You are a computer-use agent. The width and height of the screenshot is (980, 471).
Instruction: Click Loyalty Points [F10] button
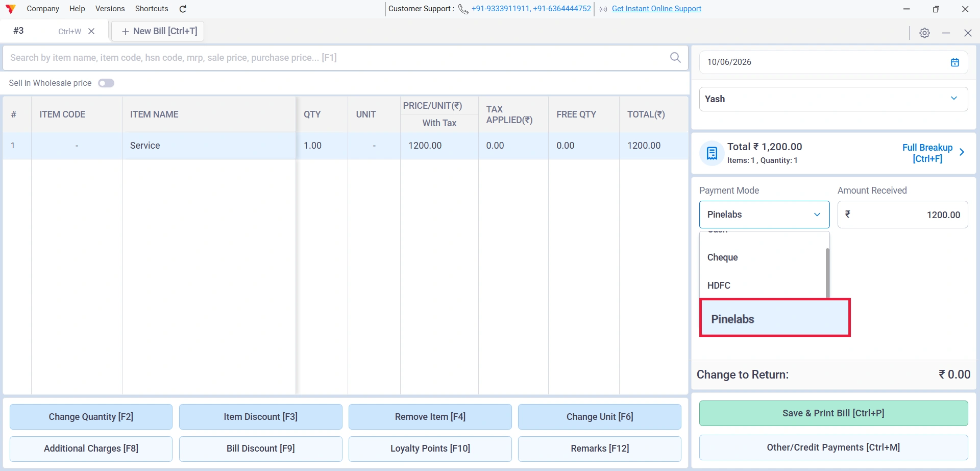point(430,449)
